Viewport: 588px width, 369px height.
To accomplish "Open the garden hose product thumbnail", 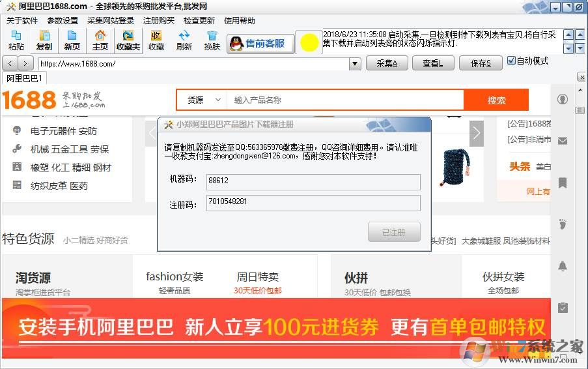I will (x=455, y=166).
